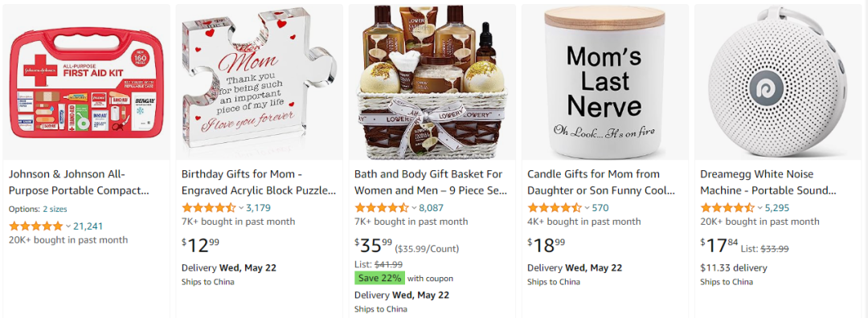Open the '2 sizes' options link
868x318 pixels.
[x=55, y=209]
